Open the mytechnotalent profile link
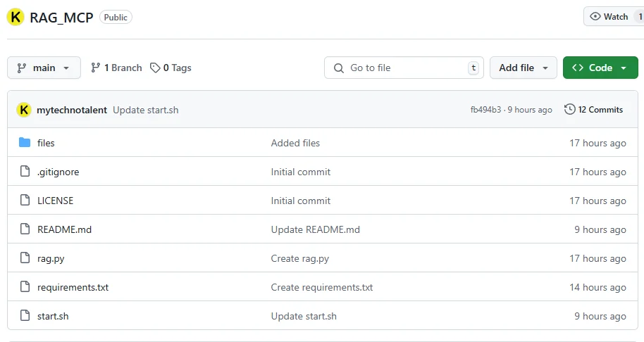The height and width of the screenshot is (342, 644). [72, 110]
